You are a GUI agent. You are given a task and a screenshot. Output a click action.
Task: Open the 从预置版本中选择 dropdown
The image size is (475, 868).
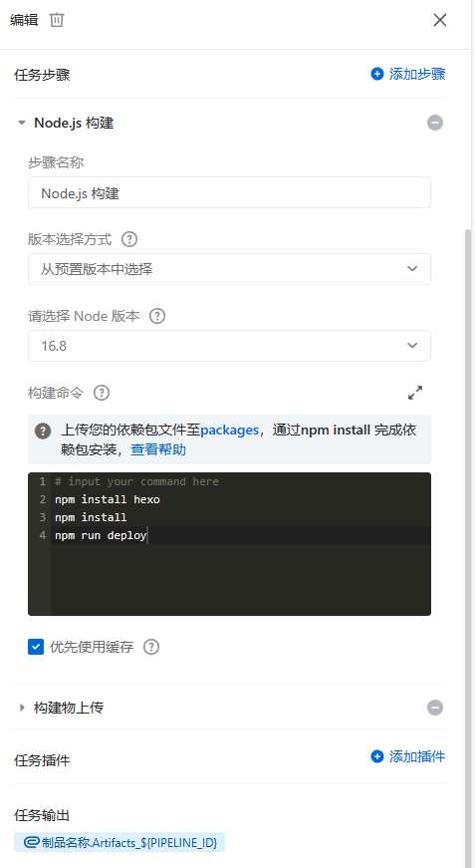[229, 269]
